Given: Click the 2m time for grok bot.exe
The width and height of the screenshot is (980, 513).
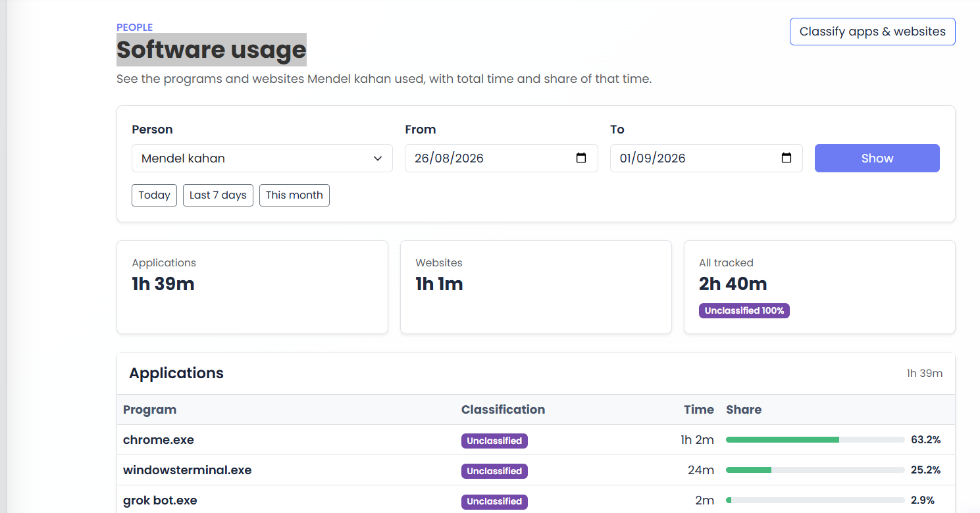Looking at the screenshot, I should click(704, 501).
